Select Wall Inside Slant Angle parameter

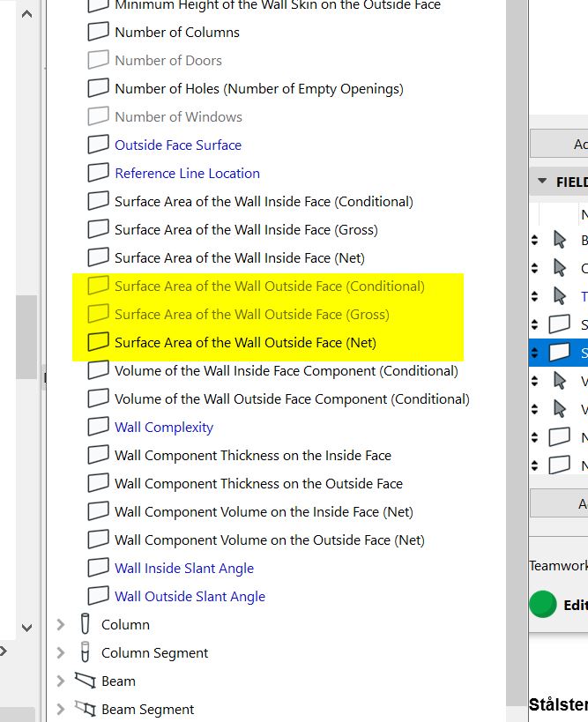click(183, 569)
